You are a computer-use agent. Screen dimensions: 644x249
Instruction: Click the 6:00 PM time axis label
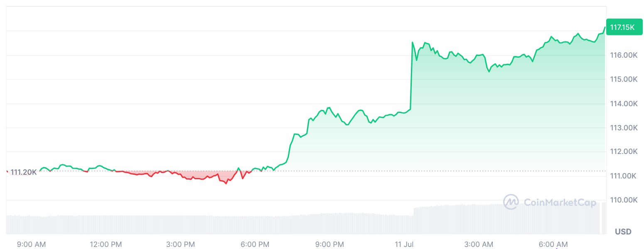(255, 244)
